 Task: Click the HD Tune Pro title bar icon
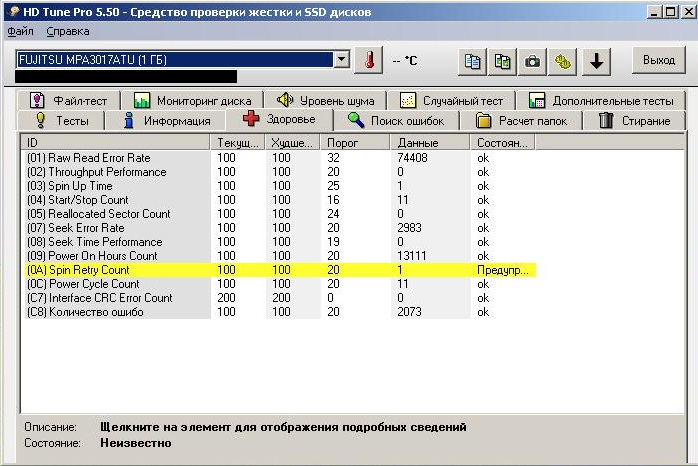[13, 11]
